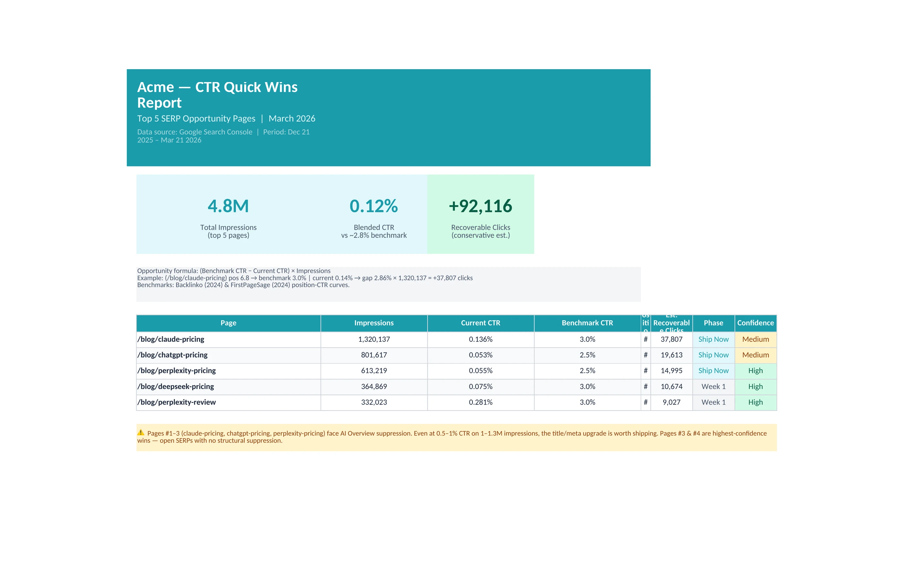Click Ship Now in the claude-pricing row

point(713,339)
